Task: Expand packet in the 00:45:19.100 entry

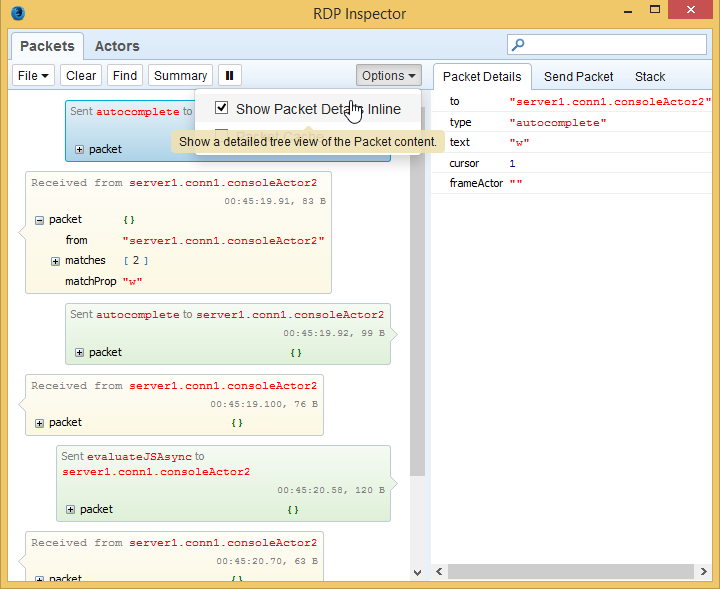Action: click(x=39, y=423)
